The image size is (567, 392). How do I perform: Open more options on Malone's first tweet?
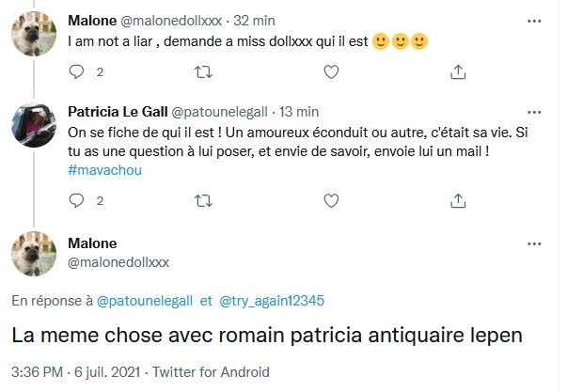534,20
